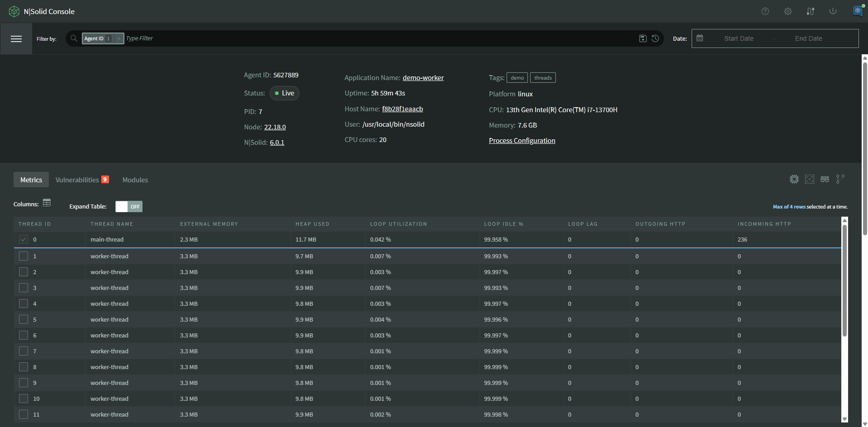Remove the Agent ID filter chip
The height and width of the screenshot is (427, 868).
119,38
